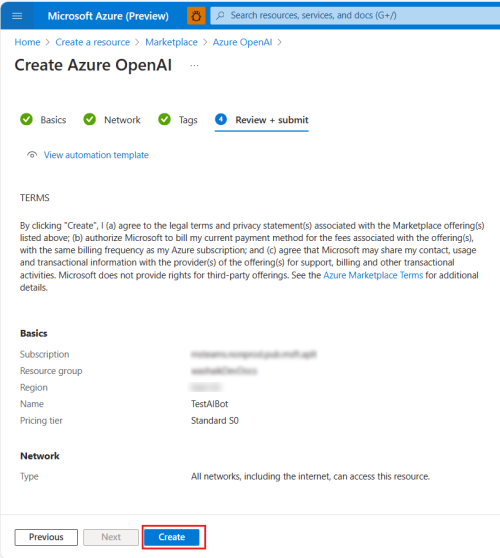Image resolution: width=500 pixels, height=558 pixels.
Task: Click the Network section heading in the summary
Action: pyautogui.click(x=40, y=456)
